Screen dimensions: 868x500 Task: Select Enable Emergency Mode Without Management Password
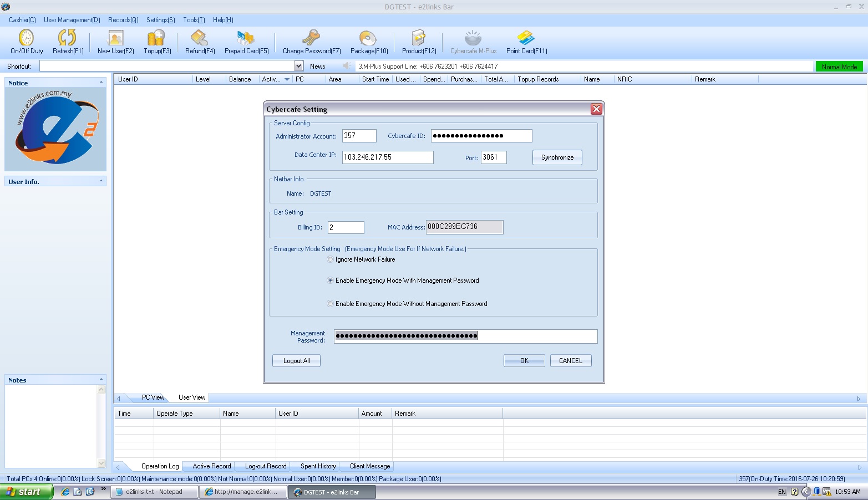tap(331, 304)
